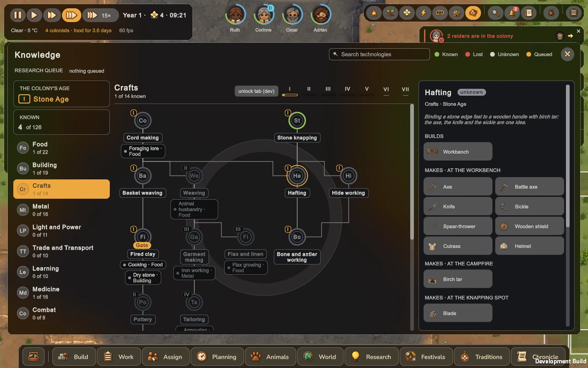Viewport: 588px width, 368px height.
Task: Click in the Search technologies field
Action: coord(379,54)
